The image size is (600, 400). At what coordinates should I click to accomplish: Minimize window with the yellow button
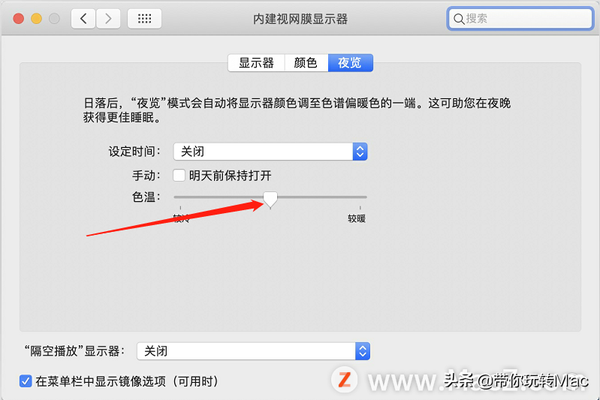point(36,18)
